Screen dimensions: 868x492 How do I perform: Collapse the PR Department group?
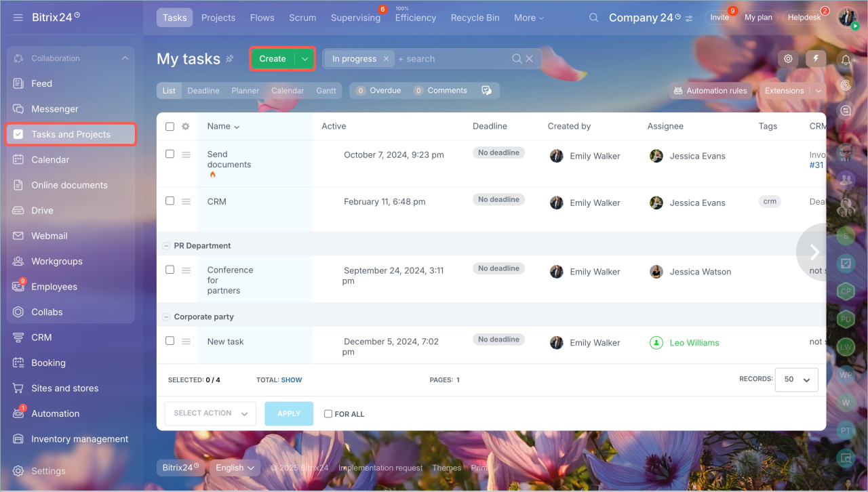166,246
